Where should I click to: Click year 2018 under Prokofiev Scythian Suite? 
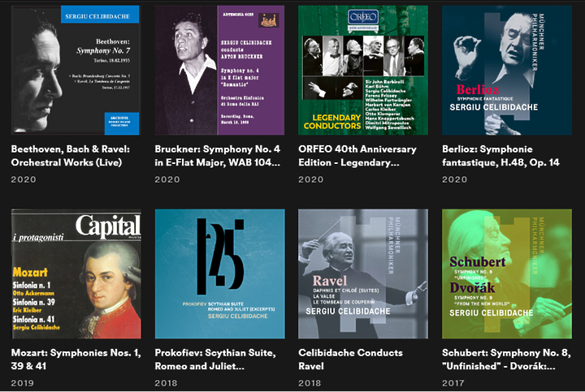tap(166, 383)
